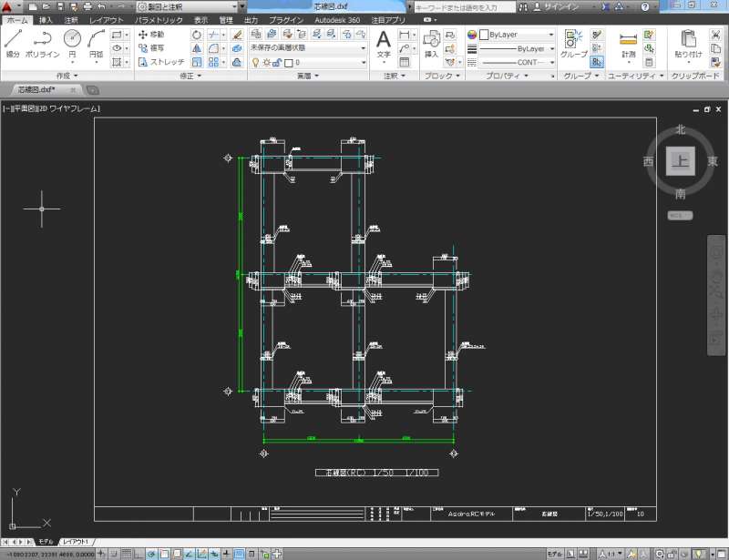Open the 未保存の画層状態 layer state dropdown

pyautogui.click(x=307, y=48)
